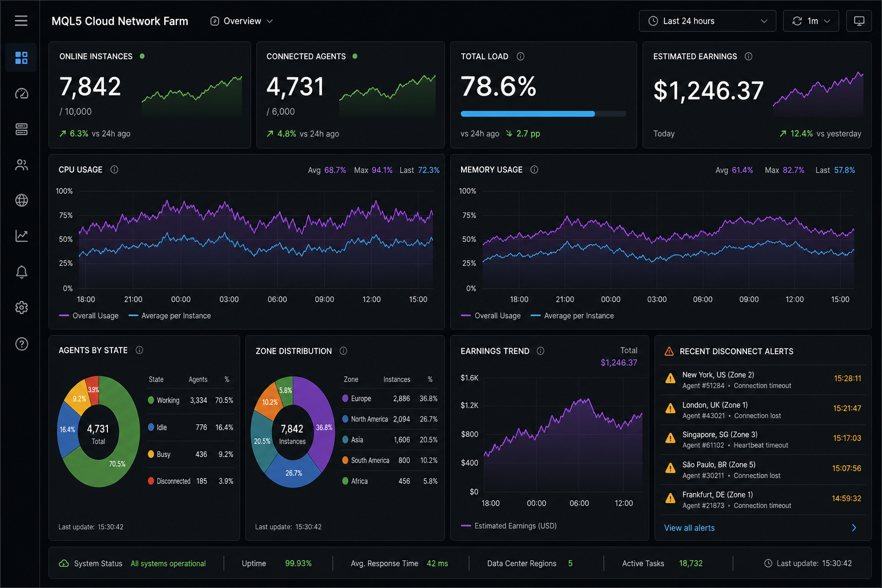Toggle Overall Usage legend in CPU Usage chart
882x588 pixels.
(89, 316)
